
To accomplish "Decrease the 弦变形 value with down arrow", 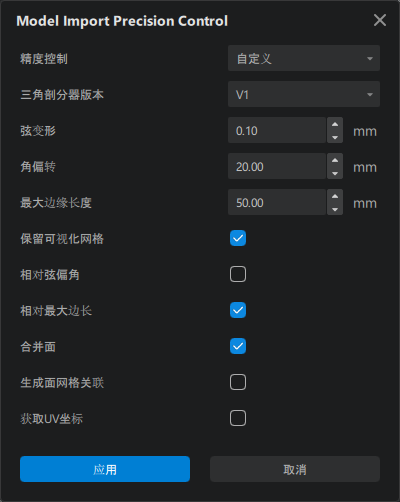I will [335, 137].
